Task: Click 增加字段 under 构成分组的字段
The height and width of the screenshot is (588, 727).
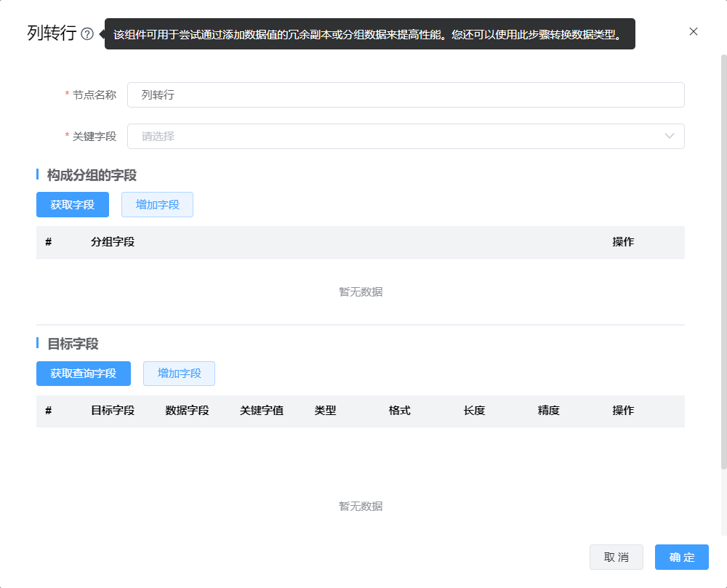Action: [x=157, y=204]
